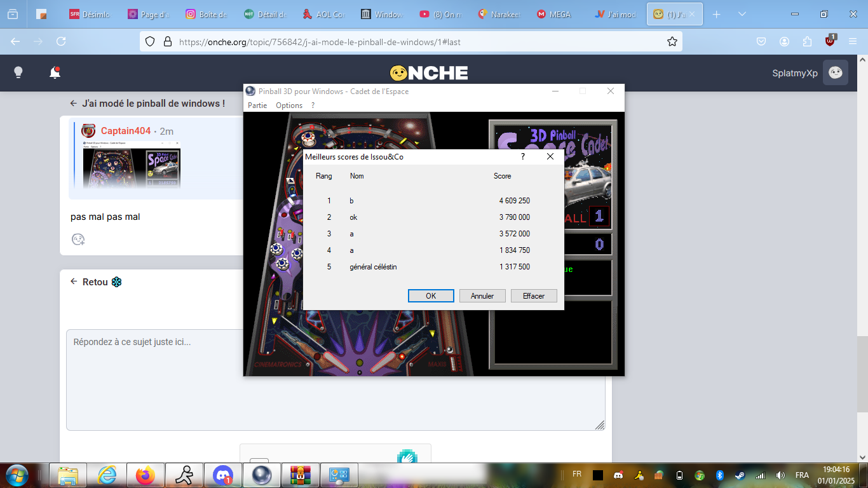
Task: Switch to the Narakeet tab
Action: pos(499,14)
